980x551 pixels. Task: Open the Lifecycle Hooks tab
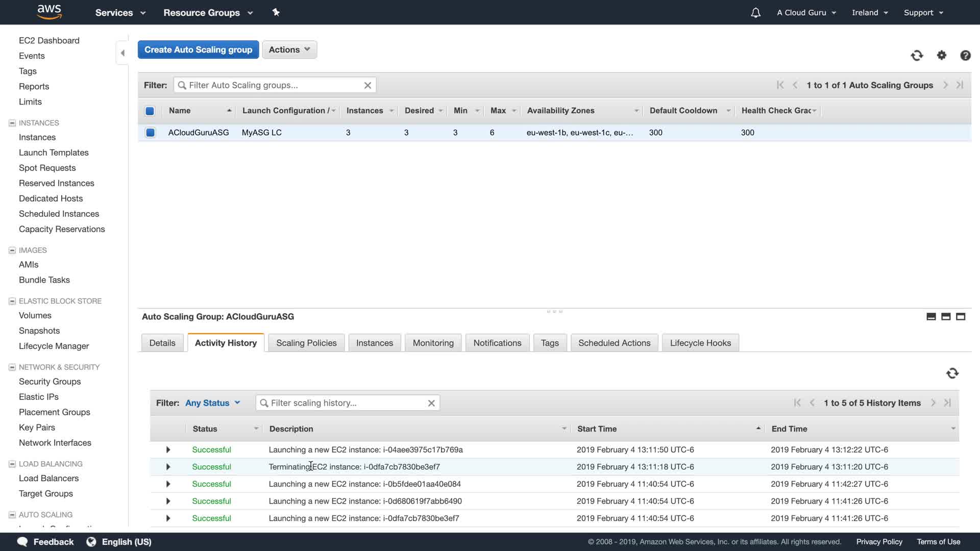(700, 343)
